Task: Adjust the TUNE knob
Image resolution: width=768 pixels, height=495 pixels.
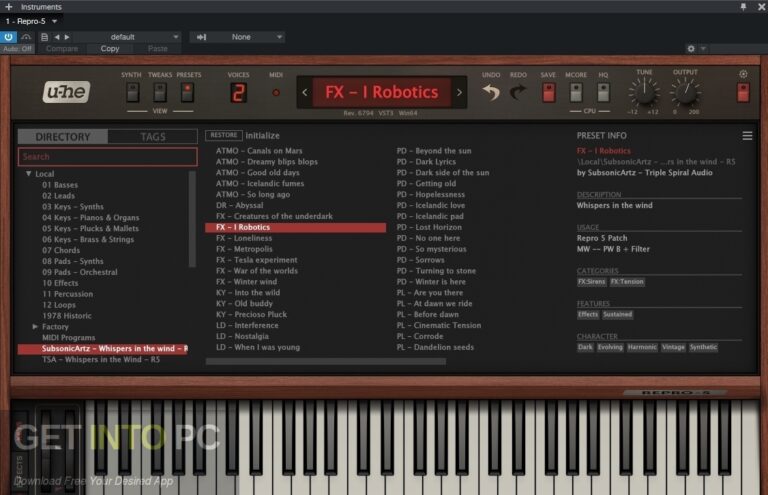Action: click(x=644, y=92)
